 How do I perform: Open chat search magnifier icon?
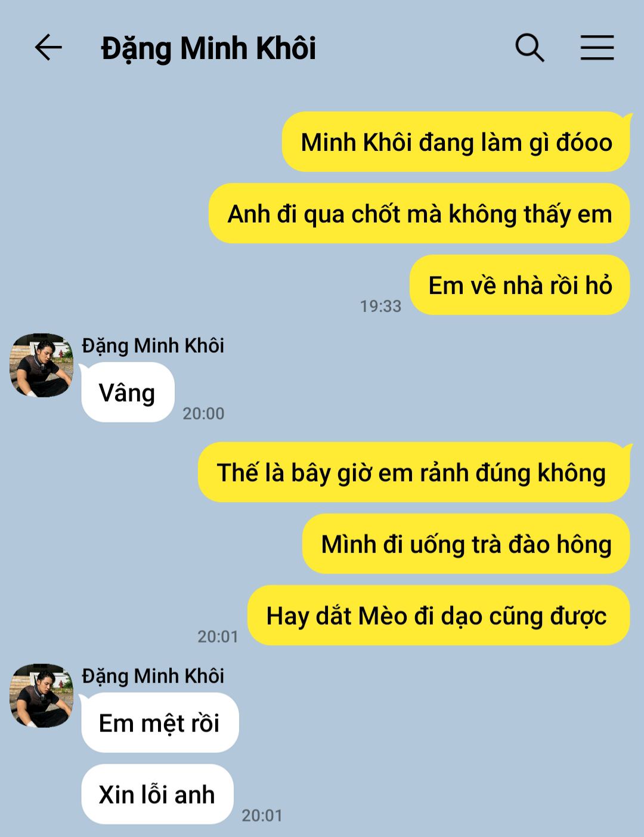pos(530,48)
